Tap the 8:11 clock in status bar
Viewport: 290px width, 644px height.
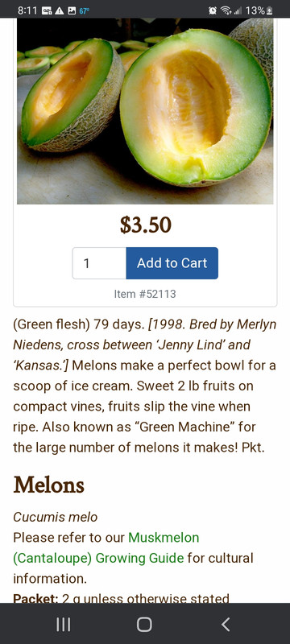28,10
